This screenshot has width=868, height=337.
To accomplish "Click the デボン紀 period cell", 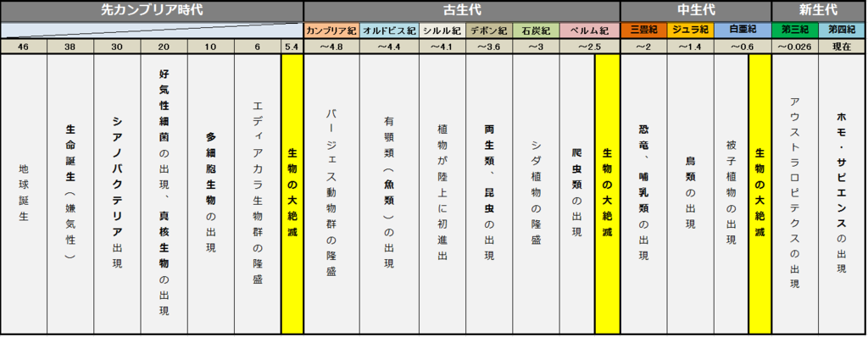I will pyautogui.click(x=489, y=30).
